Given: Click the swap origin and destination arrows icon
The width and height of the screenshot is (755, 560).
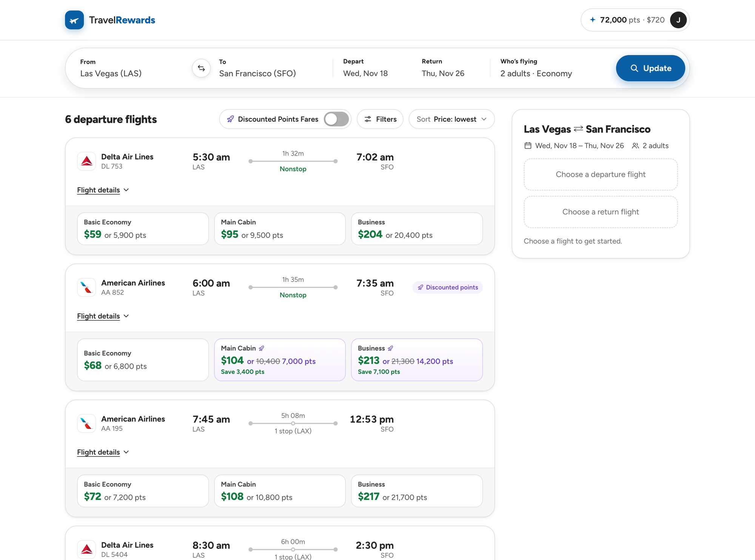Looking at the screenshot, I should point(201,68).
